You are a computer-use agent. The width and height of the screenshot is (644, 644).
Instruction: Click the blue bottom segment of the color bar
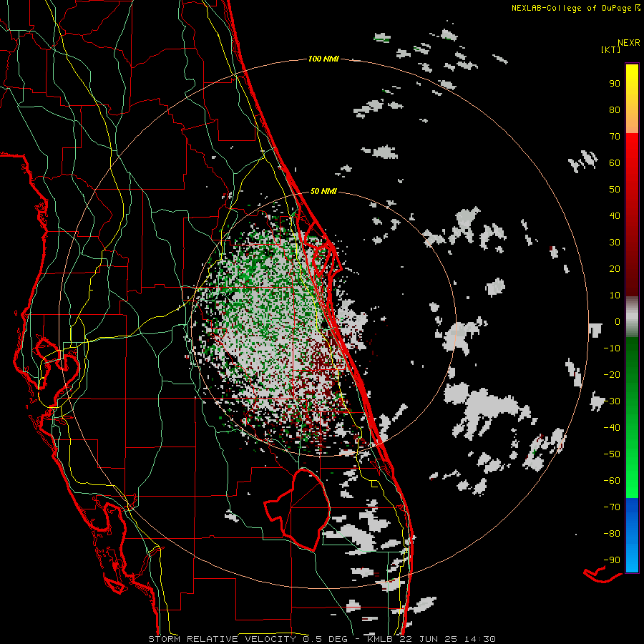[632, 535]
